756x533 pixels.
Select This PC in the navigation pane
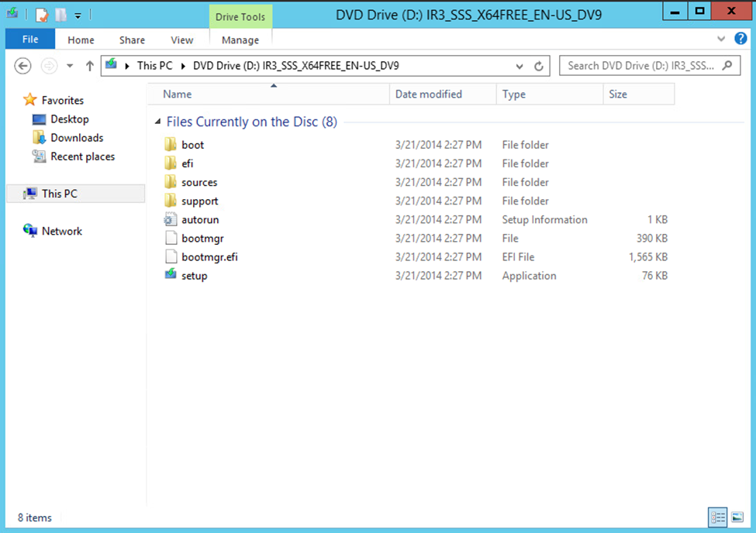pos(76,194)
